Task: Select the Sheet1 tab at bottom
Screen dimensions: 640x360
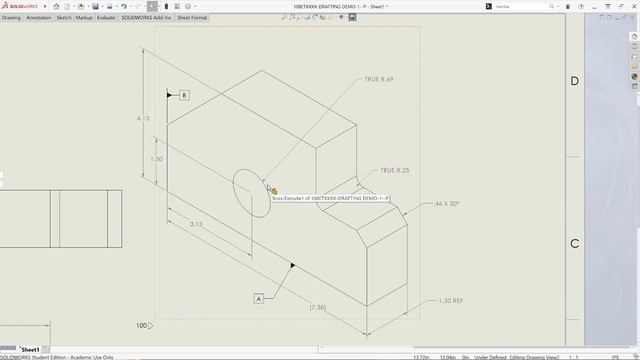Action: [x=30, y=349]
